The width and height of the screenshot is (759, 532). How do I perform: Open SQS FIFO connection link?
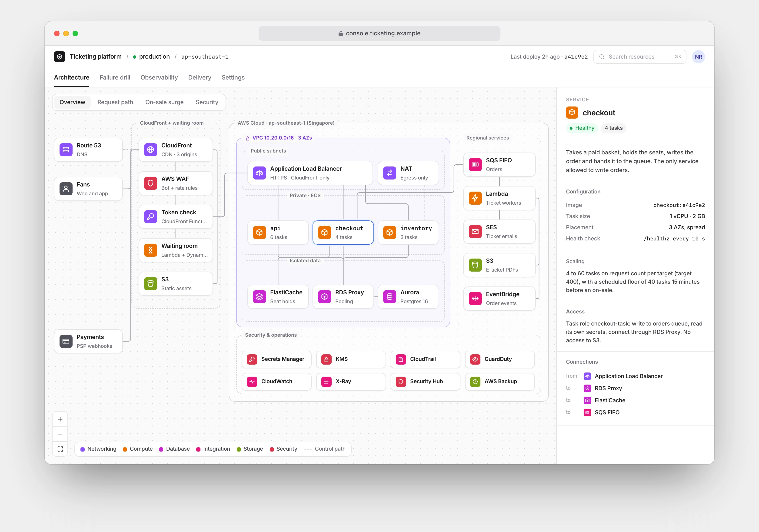point(602,412)
